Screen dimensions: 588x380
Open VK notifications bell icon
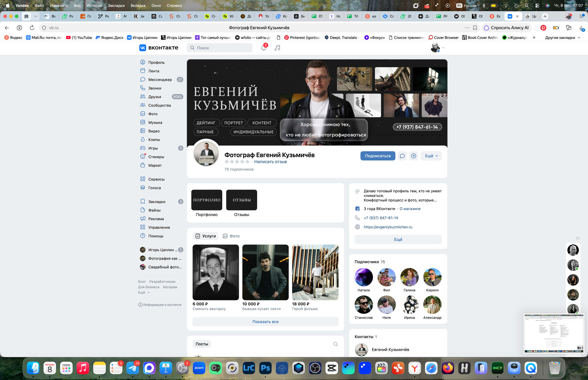click(263, 48)
